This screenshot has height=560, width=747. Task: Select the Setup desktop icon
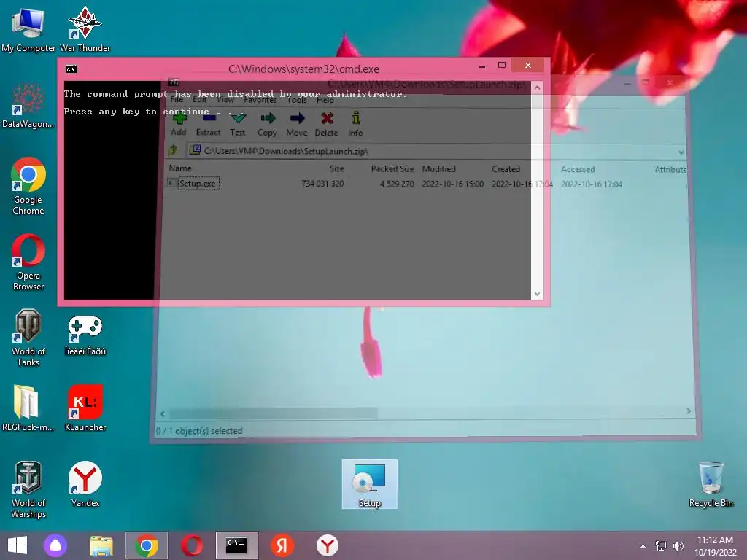pyautogui.click(x=370, y=484)
